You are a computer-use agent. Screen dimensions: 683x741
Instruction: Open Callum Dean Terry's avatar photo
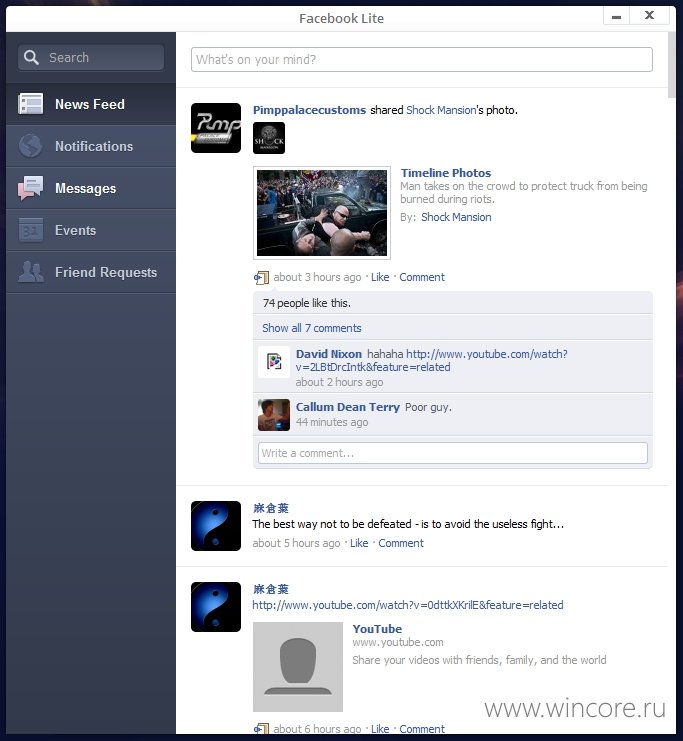click(x=274, y=415)
